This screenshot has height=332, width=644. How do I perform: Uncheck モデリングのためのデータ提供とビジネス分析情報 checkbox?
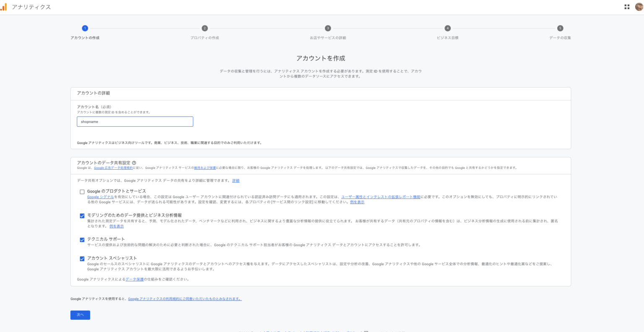pos(82,216)
